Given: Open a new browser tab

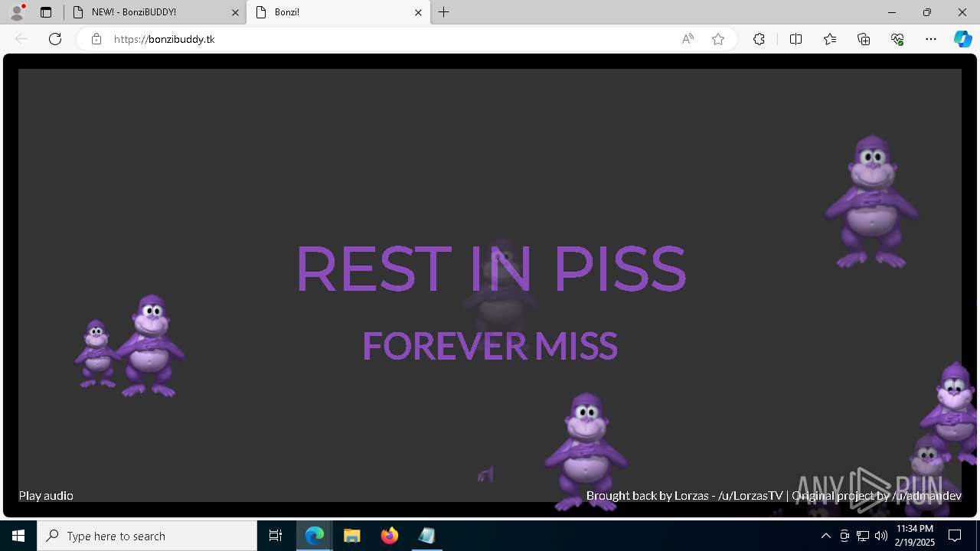Looking at the screenshot, I should pyautogui.click(x=444, y=12).
